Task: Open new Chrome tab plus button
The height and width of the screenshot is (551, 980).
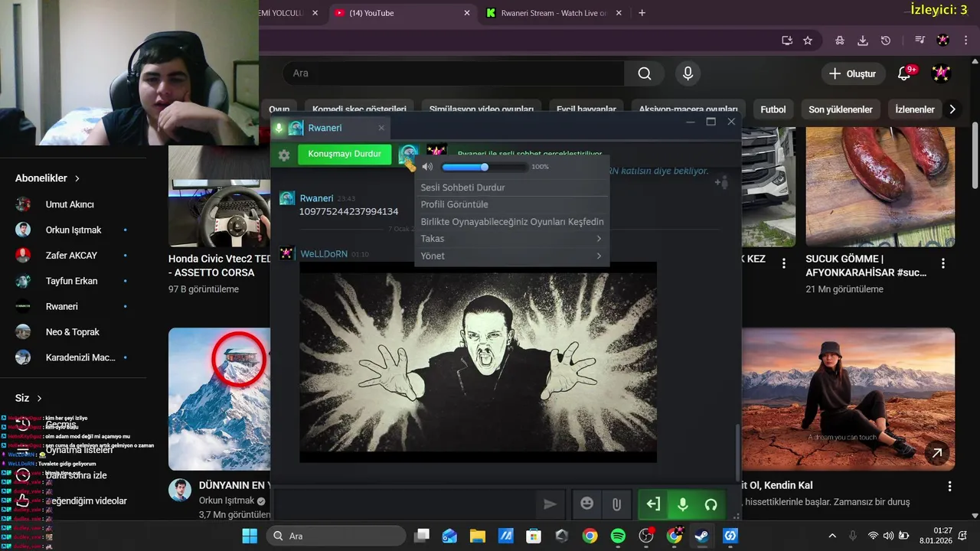Action: click(x=642, y=13)
